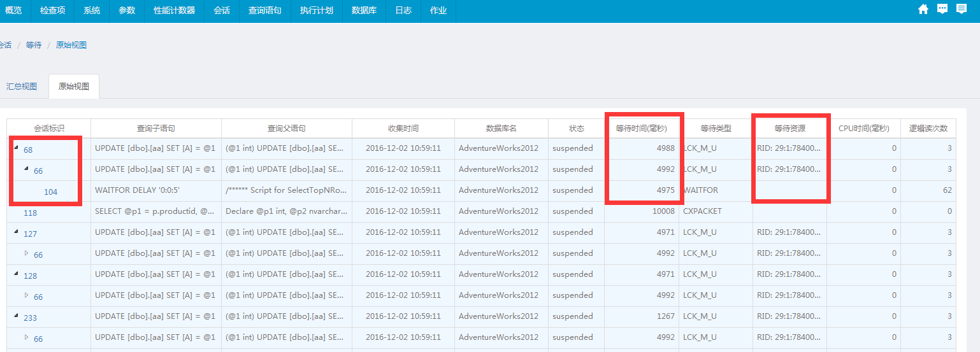Screen dimensions: 980x352
Task: Expand child session 66 under session 233
Action: 27,337
